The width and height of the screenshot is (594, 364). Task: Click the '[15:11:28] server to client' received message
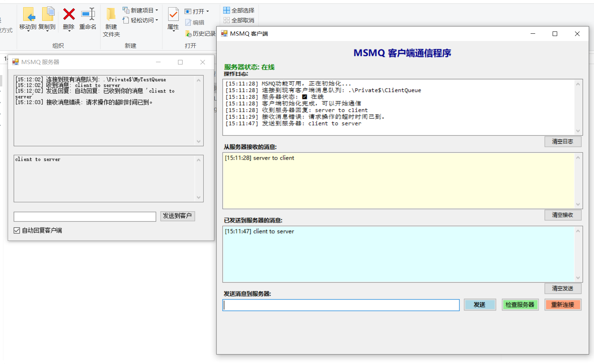pyautogui.click(x=259, y=158)
